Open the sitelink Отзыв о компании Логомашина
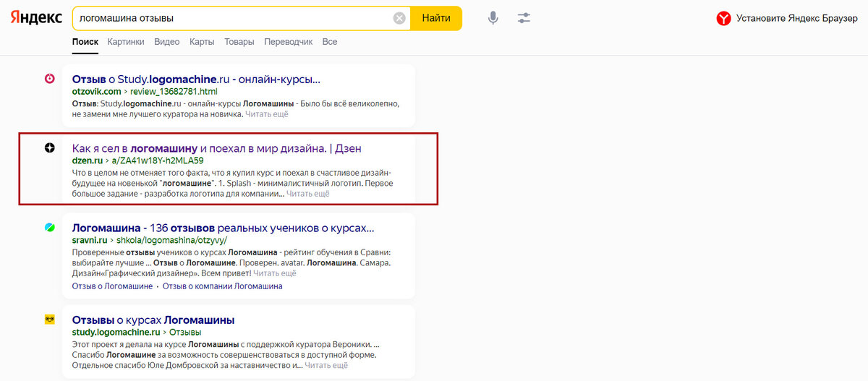 (222, 286)
